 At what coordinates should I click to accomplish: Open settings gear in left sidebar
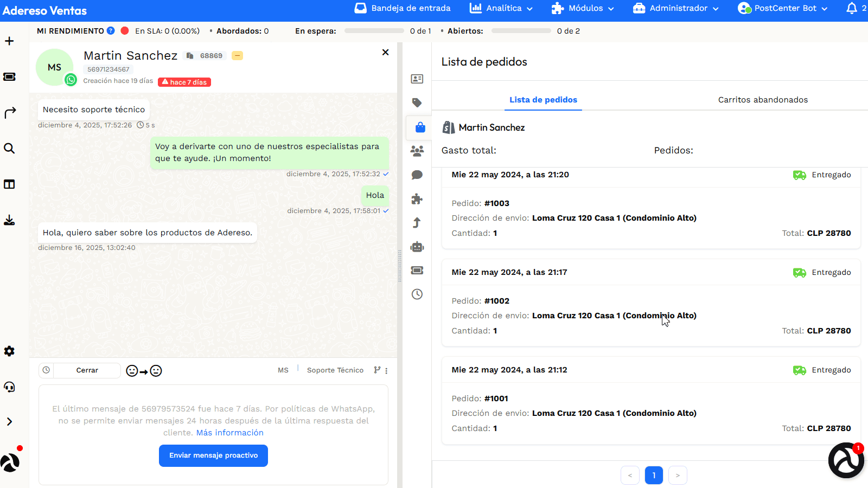point(9,351)
